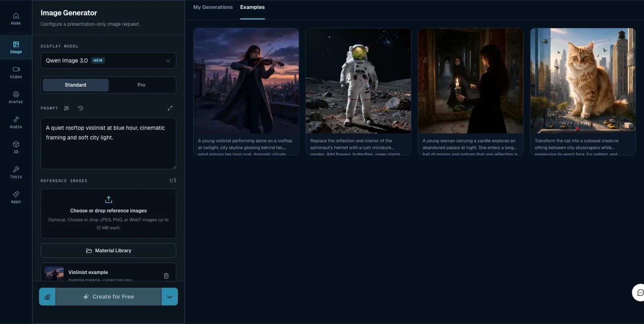Open the Apps section in sidebar

16,197
